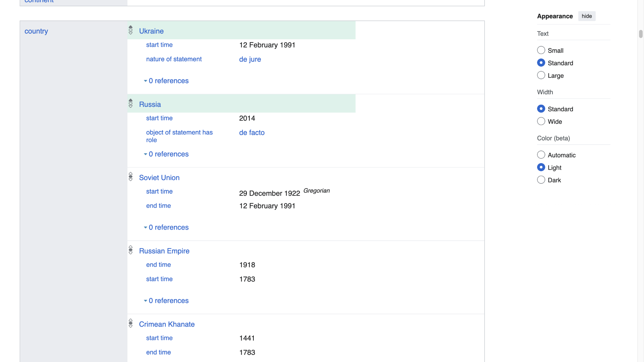Click the Crimean Khanate start time 1441
This screenshot has height=362, width=644.
pos(247,338)
